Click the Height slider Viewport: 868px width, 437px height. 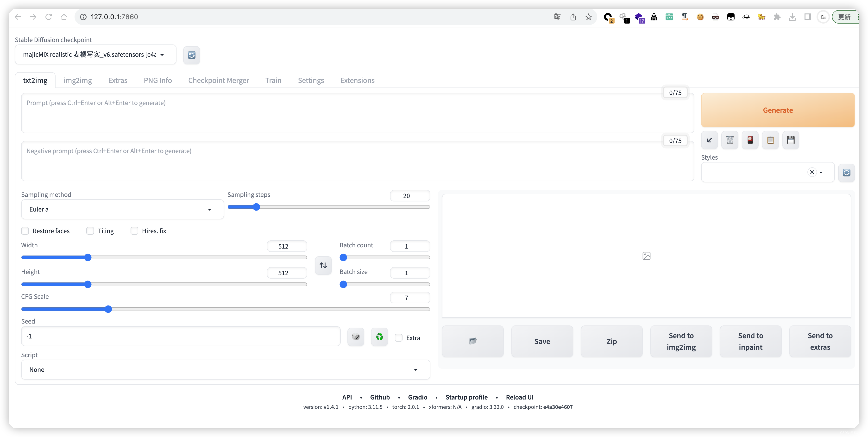164,284
